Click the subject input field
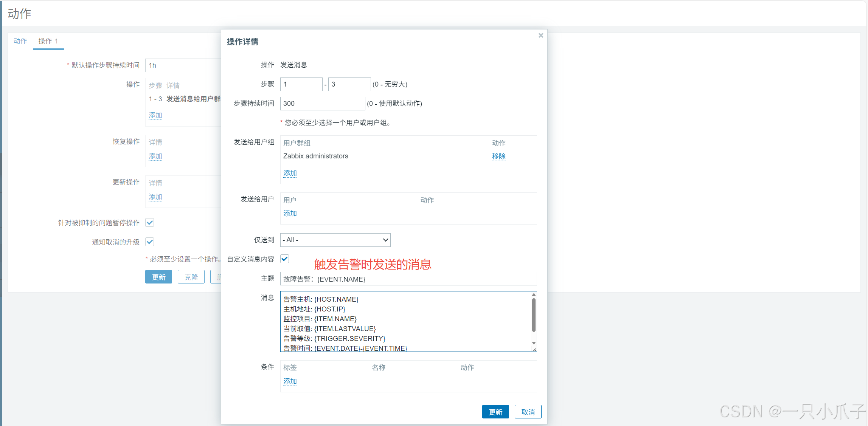Viewport: 868px width, 426px height. tap(408, 279)
